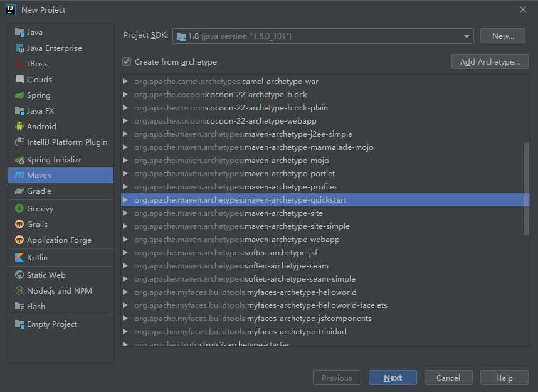Select softeu-archetype-seam-simple archetype
The image size is (538, 392).
[325, 279]
